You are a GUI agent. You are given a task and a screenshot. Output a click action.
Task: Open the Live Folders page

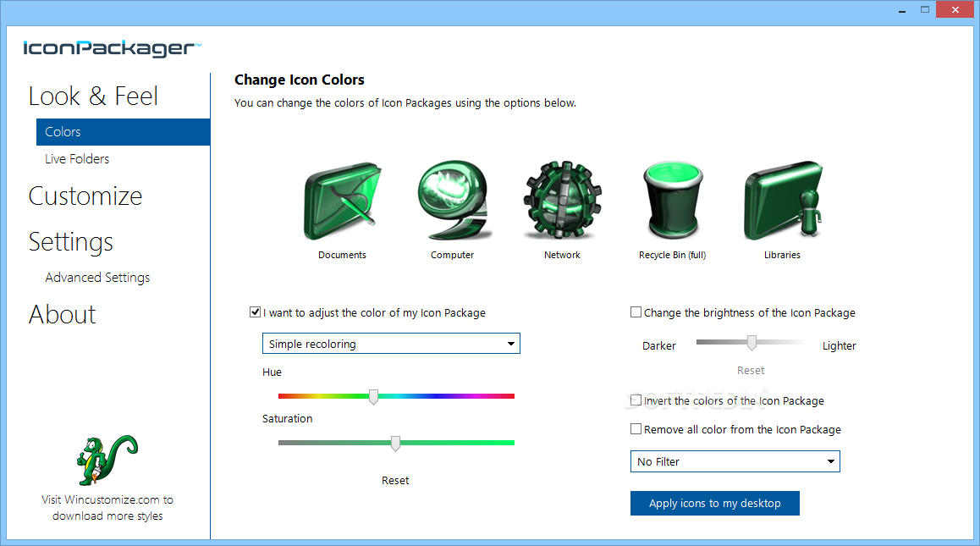[77, 159]
